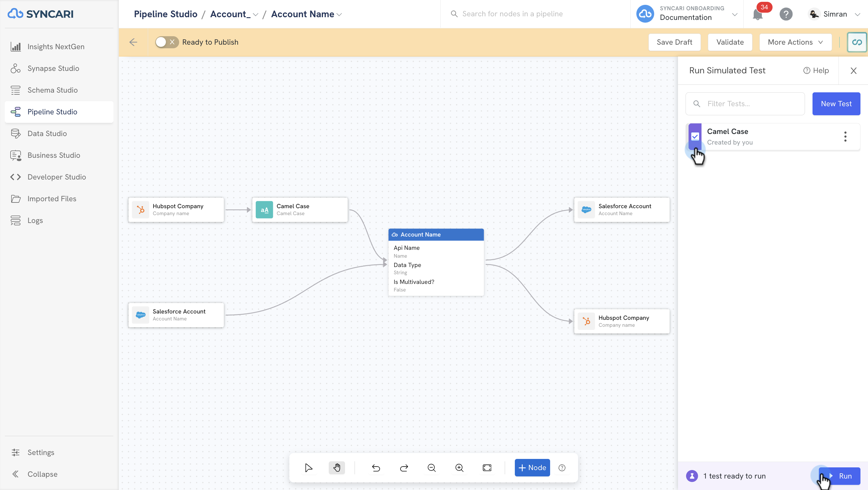
Task: Run the selected test
Action: (839, 476)
